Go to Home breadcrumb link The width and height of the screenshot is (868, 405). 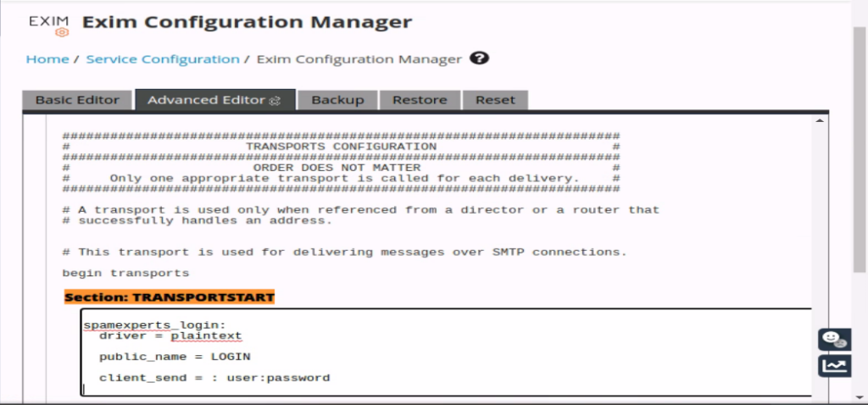(47, 59)
